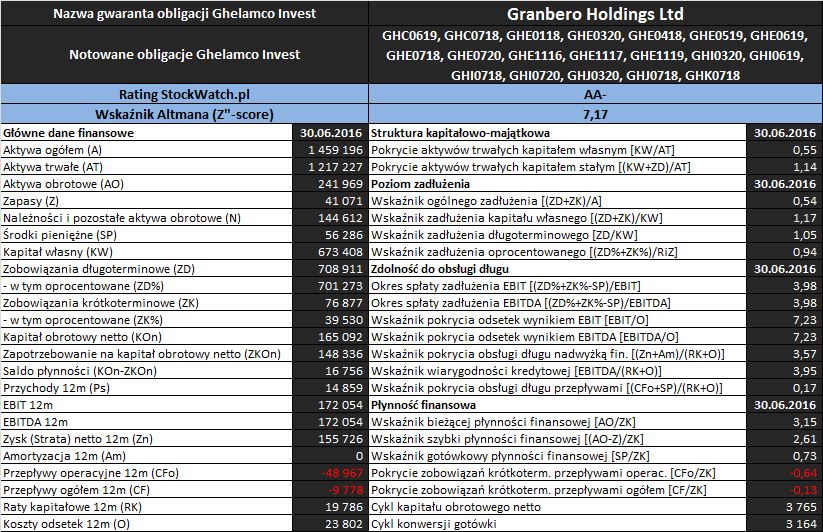Click the value '3 164'
Image resolution: width=823 pixels, height=532 pixels.
(801, 524)
